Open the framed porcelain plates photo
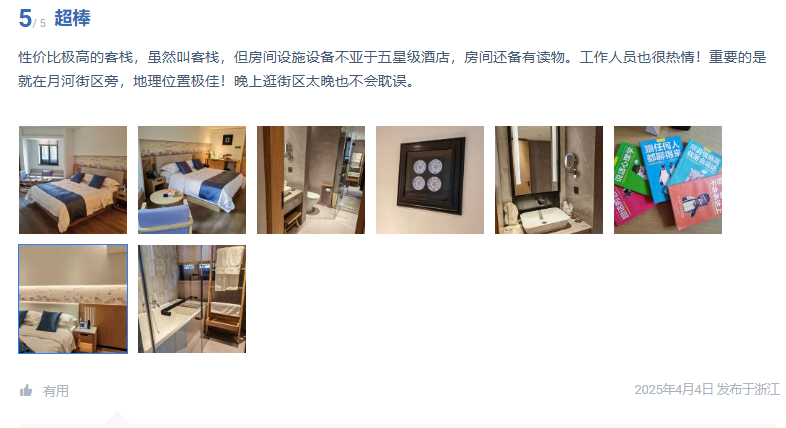The width and height of the screenshot is (786, 428). (x=430, y=180)
